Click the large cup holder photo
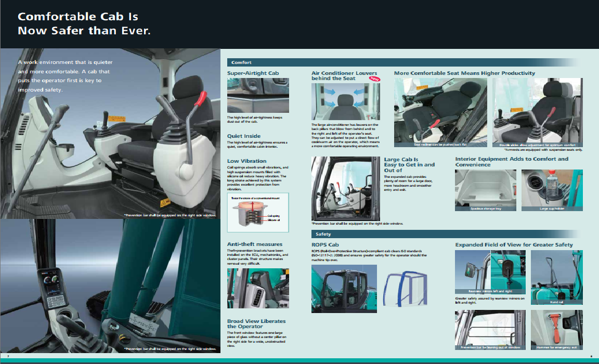This screenshot has width=599, height=364. (x=552, y=190)
